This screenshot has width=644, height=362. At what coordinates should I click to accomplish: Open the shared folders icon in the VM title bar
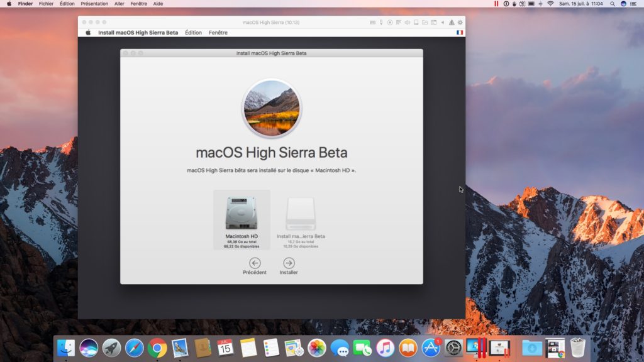[x=425, y=23]
